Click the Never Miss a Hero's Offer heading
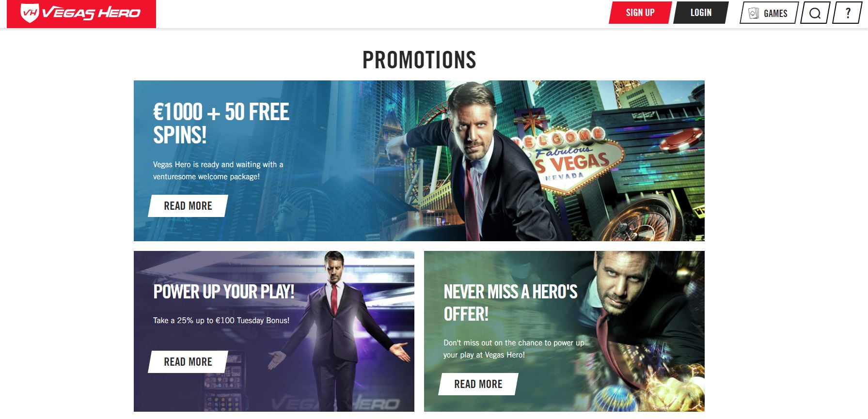This screenshot has width=868, height=419. pos(510,303)
